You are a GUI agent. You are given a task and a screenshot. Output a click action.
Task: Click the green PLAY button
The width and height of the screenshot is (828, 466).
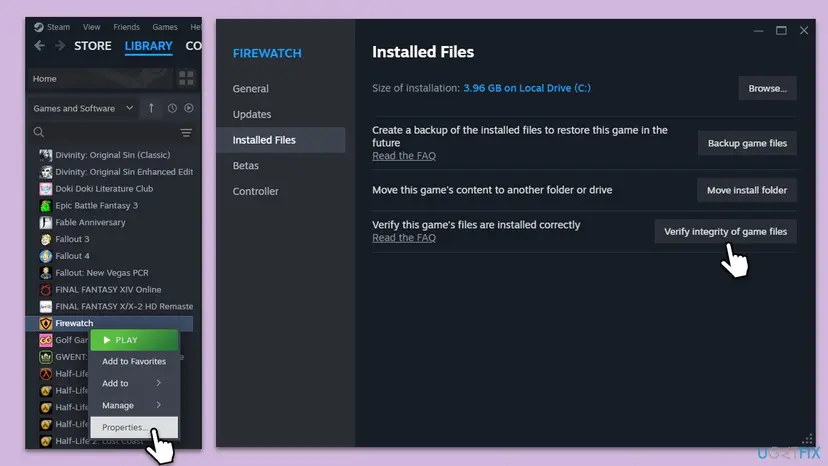[x=134, y=340]
